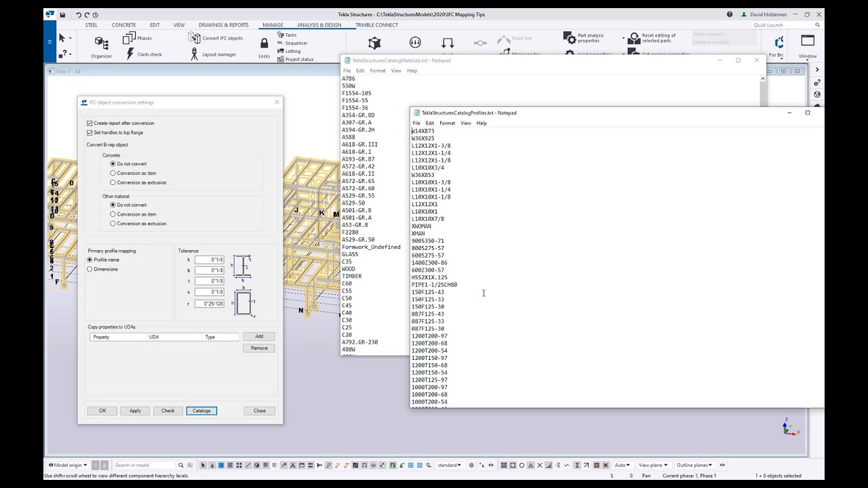
Task: Click the r tolerance input field
Action: [x=210, y=304]
